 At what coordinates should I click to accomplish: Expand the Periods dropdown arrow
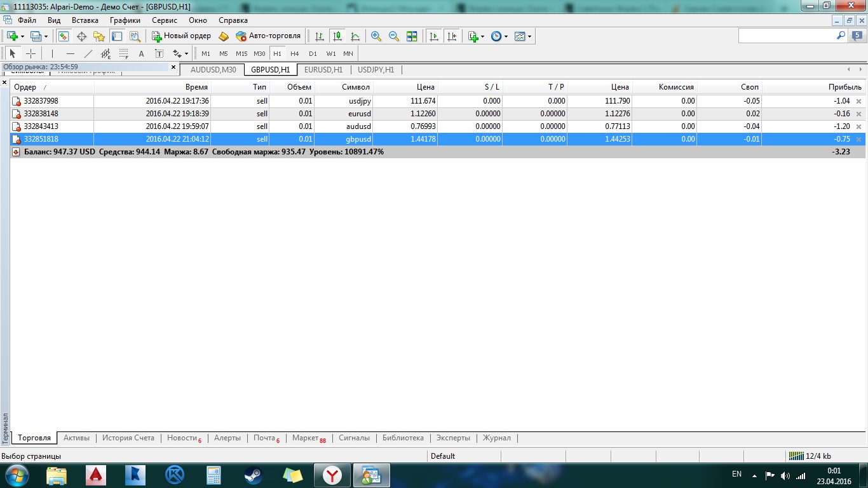click(506, 36)
